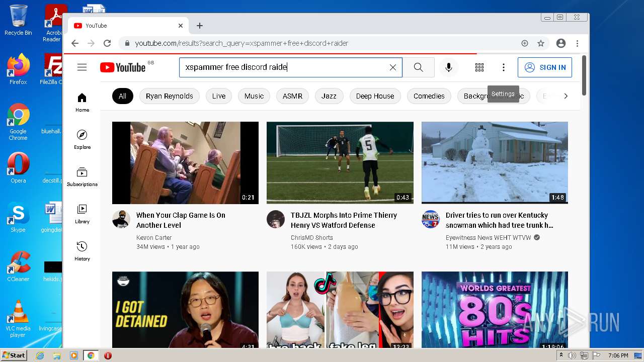The width and height of the screenshot is (644, 362).
Task: Visit Kevon Carter channel name
Action: click(x=154, y=238)
